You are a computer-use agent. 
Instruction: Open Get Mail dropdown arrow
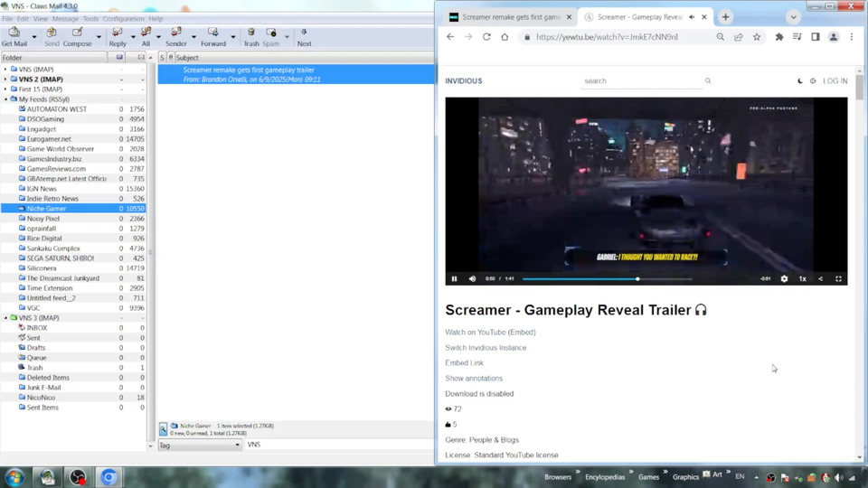(x=33, y=37)
